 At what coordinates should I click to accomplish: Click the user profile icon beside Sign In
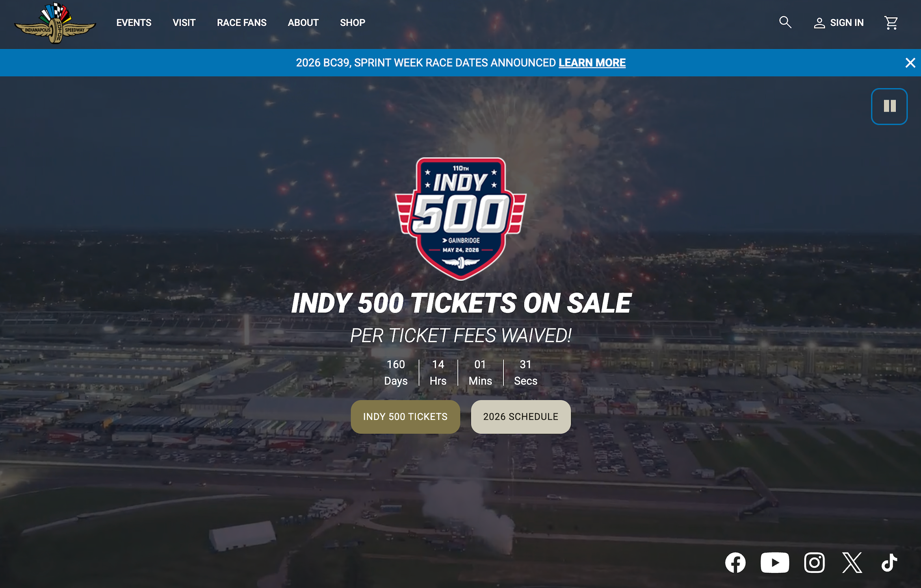click(819, 23)
